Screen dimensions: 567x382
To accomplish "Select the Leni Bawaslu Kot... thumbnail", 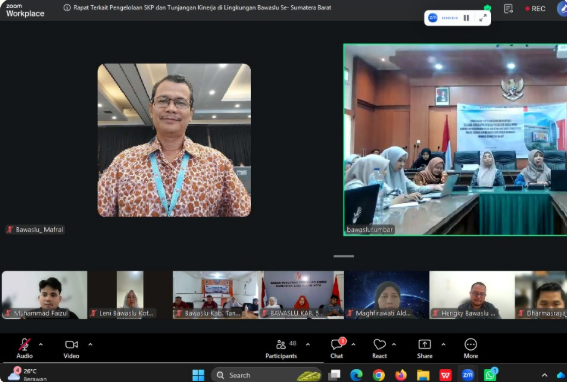I will pyautogui.click(x=130, y=295).
